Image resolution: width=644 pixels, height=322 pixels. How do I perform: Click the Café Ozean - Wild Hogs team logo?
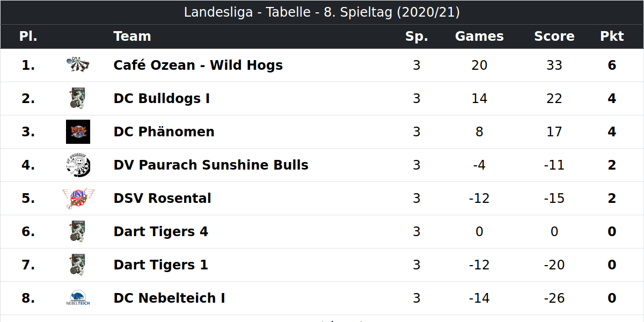tap(78, 65)
